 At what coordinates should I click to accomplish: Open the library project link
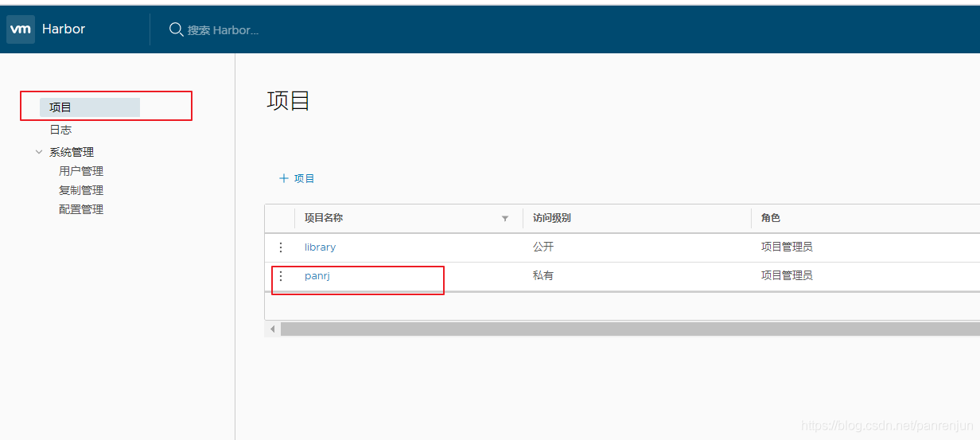click(x=320, y=247)
